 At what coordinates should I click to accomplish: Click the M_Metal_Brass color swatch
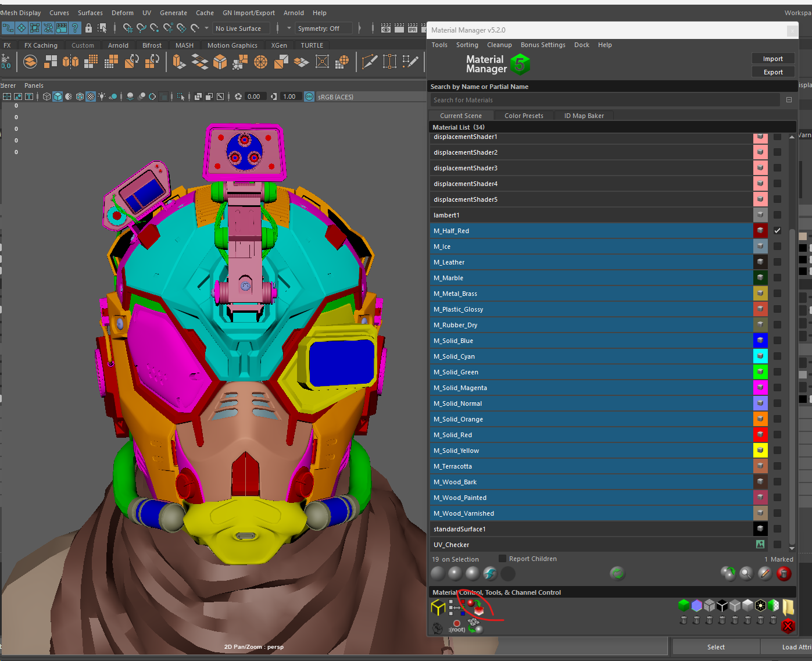(760, 294)
